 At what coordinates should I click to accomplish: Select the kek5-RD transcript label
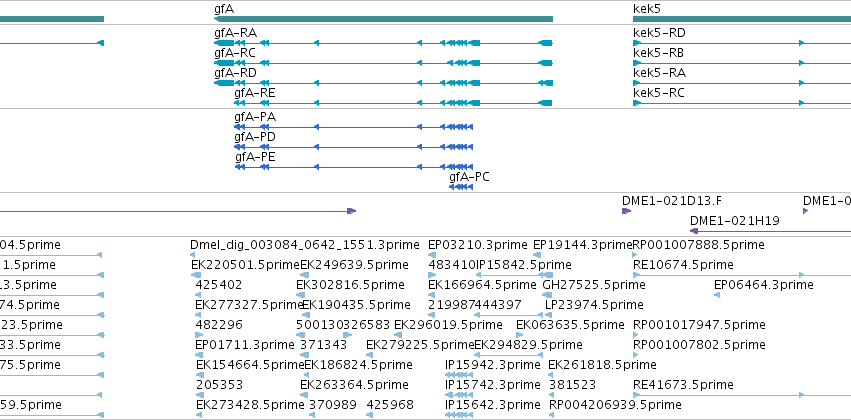(x=659, y=33)
